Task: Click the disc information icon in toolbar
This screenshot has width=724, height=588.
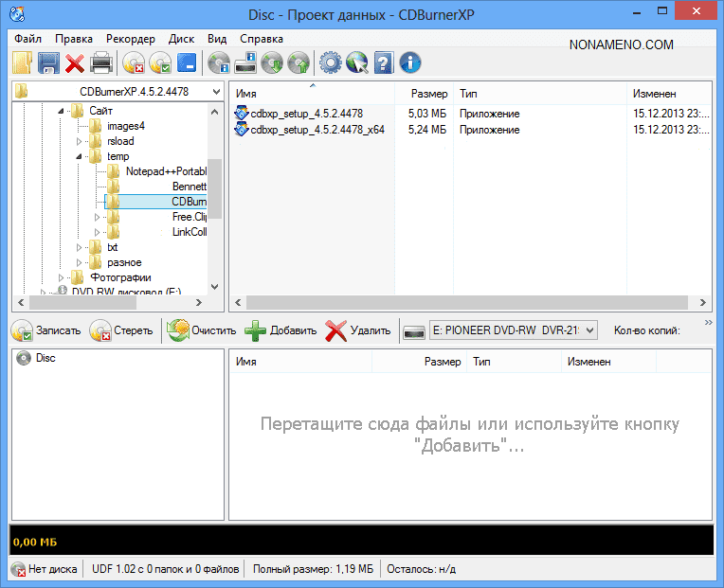Action: click(219, 63)
